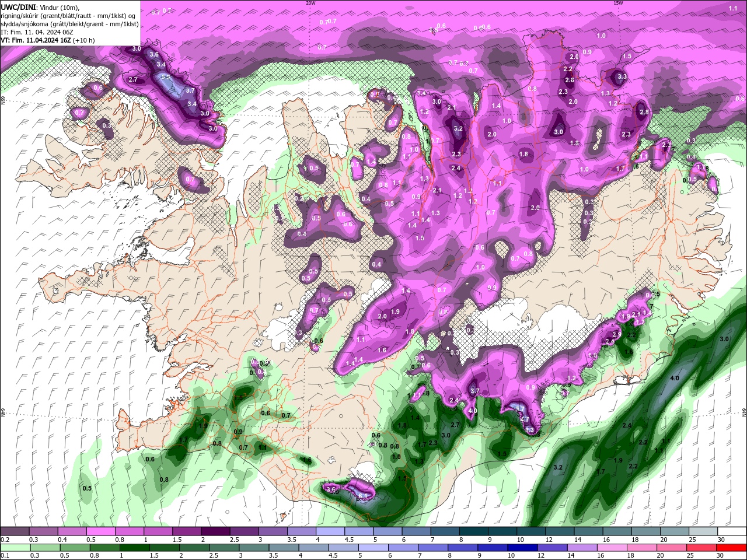Click the UWC/DINI bold title text

pyautogui.click(x=19, y=6)
